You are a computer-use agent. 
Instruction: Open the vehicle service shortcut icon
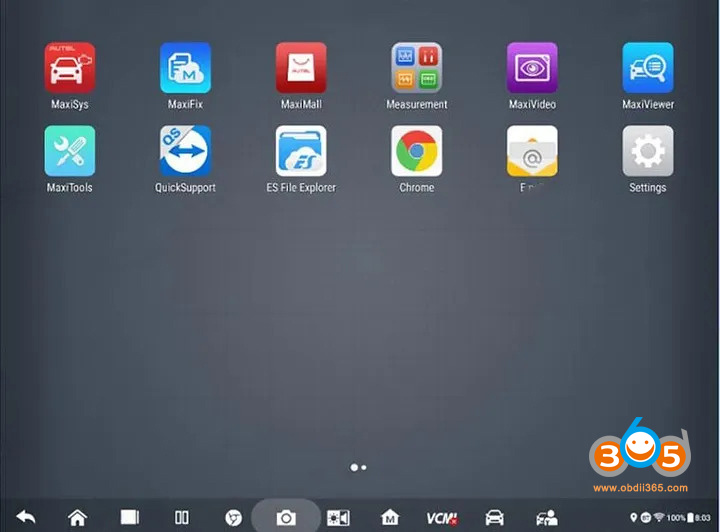pos(547,518)
